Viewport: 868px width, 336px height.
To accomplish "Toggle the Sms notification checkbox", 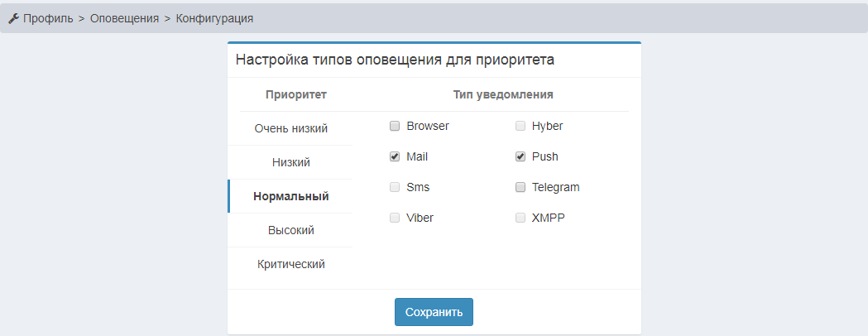I will pyautogui.click(x=395, y=187).
